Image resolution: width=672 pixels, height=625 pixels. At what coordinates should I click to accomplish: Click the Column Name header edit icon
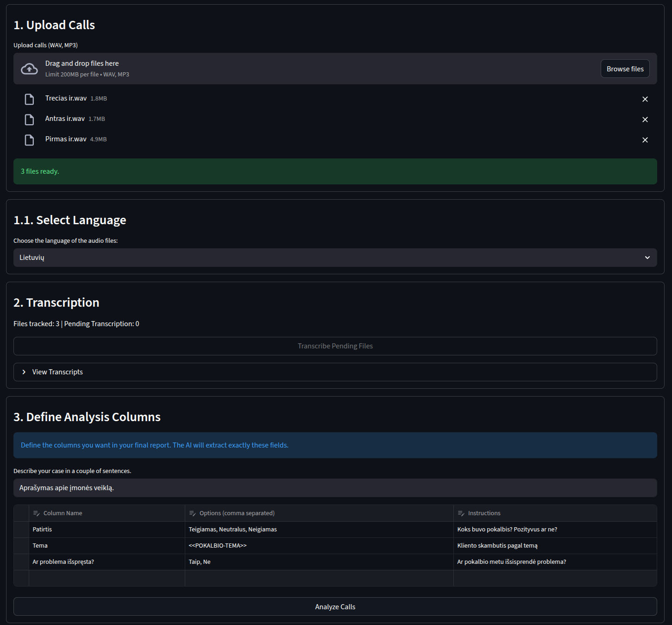(37, 513)
